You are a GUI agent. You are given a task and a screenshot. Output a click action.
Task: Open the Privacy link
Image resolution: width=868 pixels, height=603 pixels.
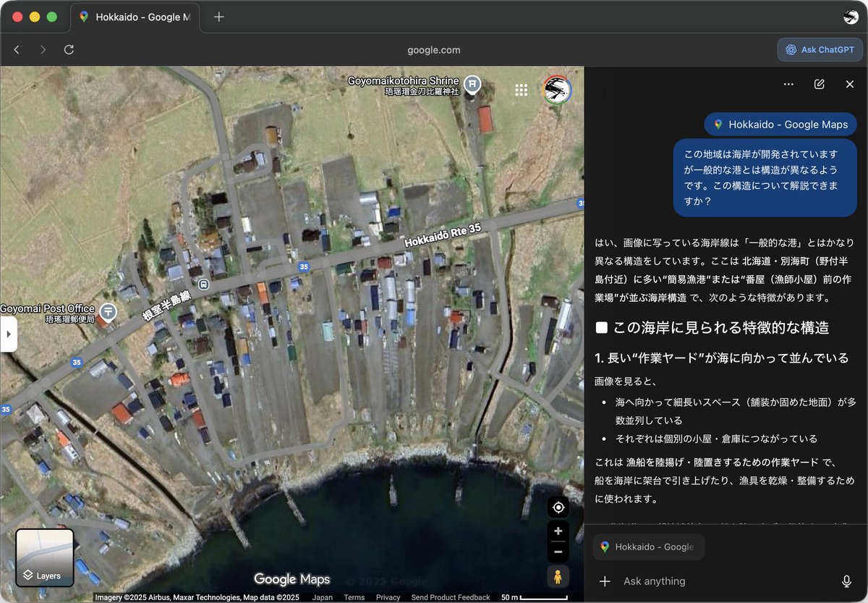[388, 597]
